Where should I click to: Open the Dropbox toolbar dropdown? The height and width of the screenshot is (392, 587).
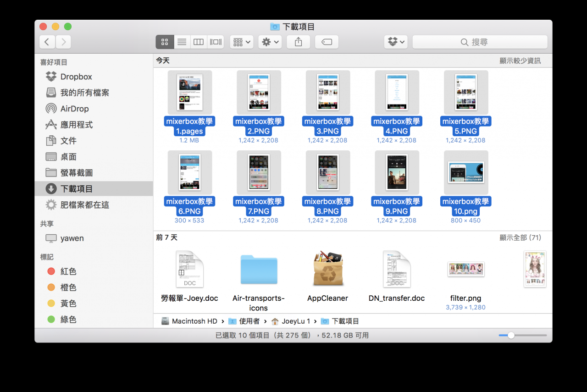pos(395,42)
